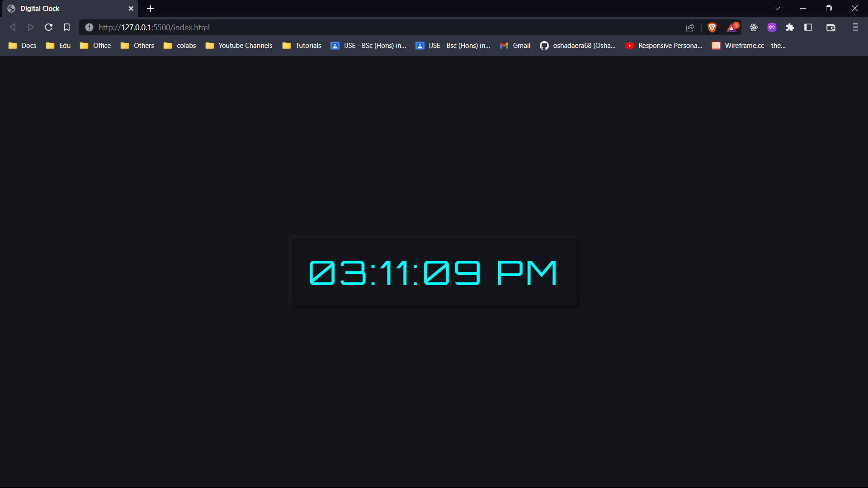This screenshot has width=868, height=488.
Task: Click the Share this page icon
Action: click(690, 27)
